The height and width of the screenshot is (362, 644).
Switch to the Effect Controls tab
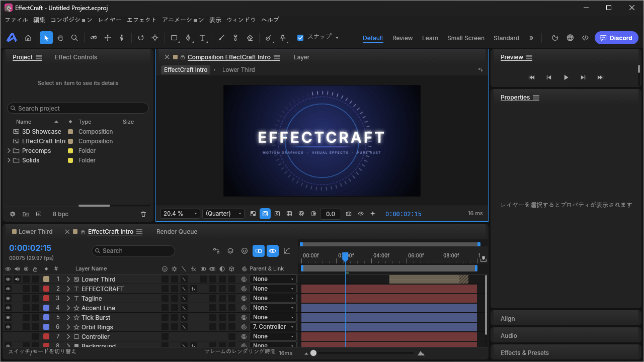tap(76, 57)
